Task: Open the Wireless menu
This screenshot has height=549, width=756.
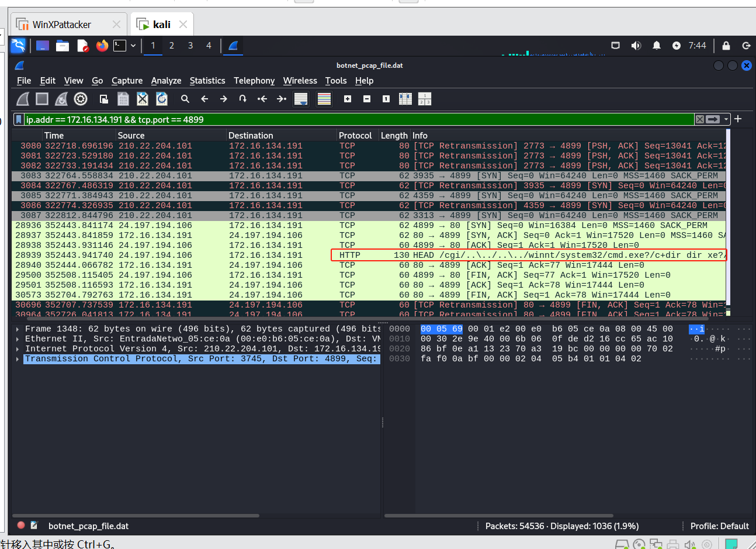Action: [x=300, y=81]
